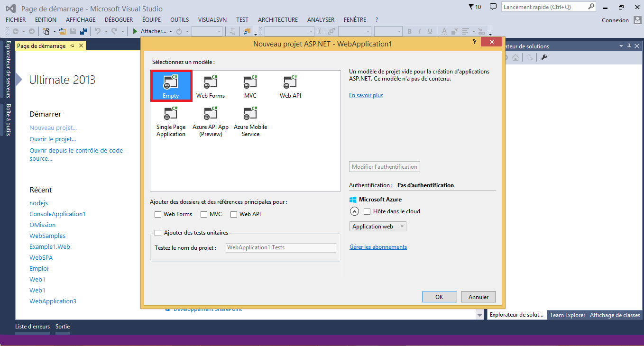644x346 pixels.
Task: Open Solution Explorer properties wrench icon
Action: (x=544, y=57)
